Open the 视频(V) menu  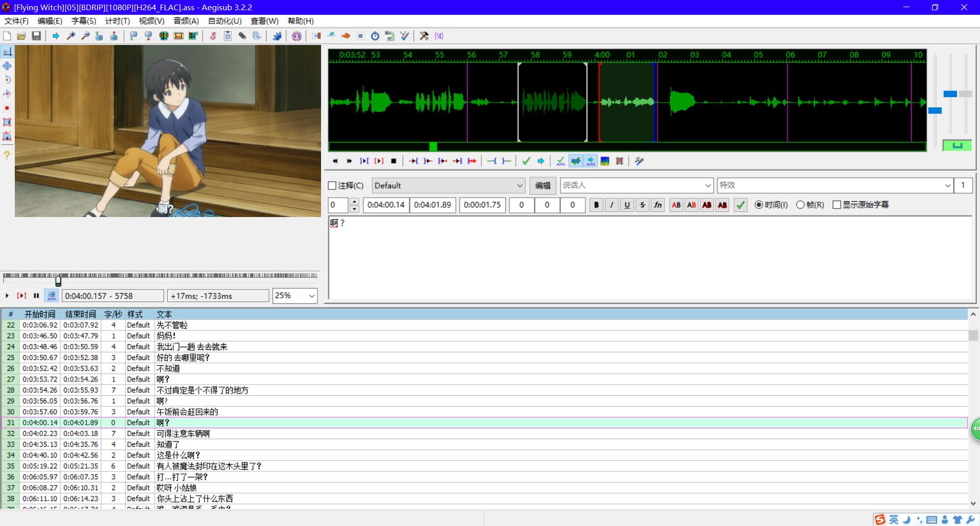coord(152,21)
